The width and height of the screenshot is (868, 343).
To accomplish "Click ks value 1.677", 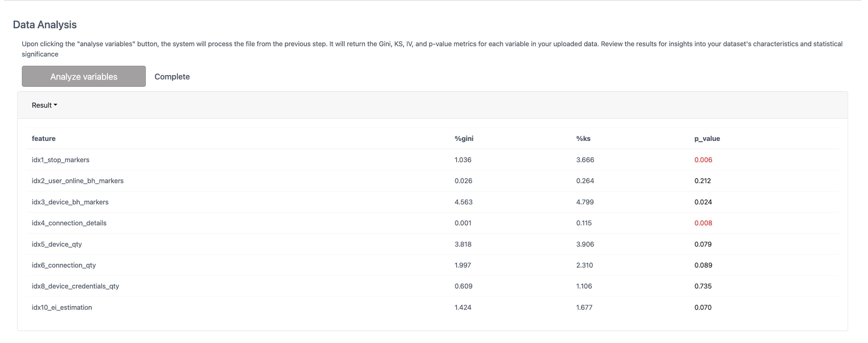I will [x=584, y=307].
